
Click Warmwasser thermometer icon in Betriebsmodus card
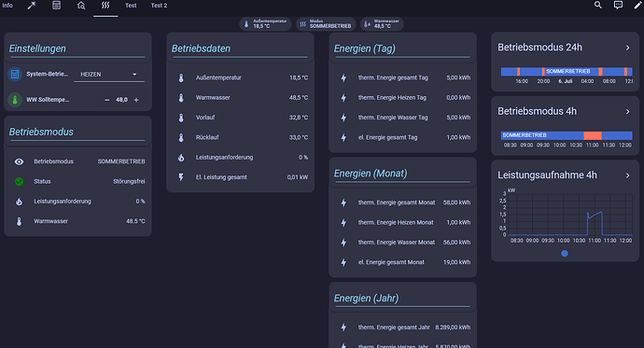(x=19, y=221)
